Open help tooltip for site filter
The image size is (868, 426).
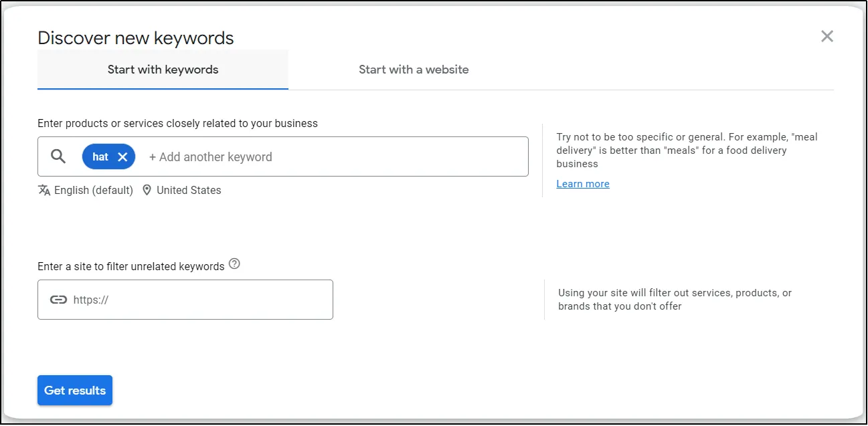pyautogui.click(x=234, y=264)
